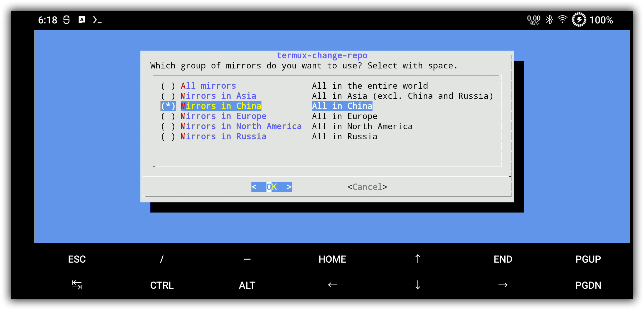Tap the 6:18 clock
Screen dimensions: 644x310
(48, 20)
